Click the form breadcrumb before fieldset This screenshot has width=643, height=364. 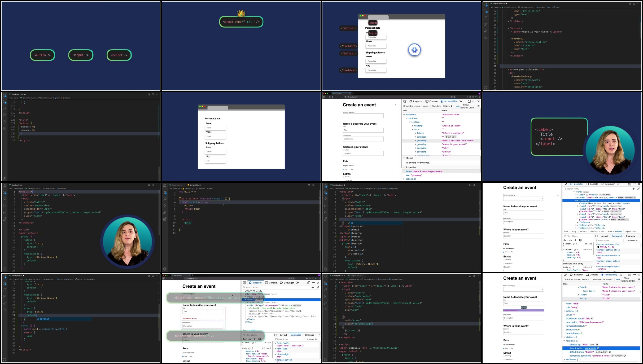click(x=610, y=231)
